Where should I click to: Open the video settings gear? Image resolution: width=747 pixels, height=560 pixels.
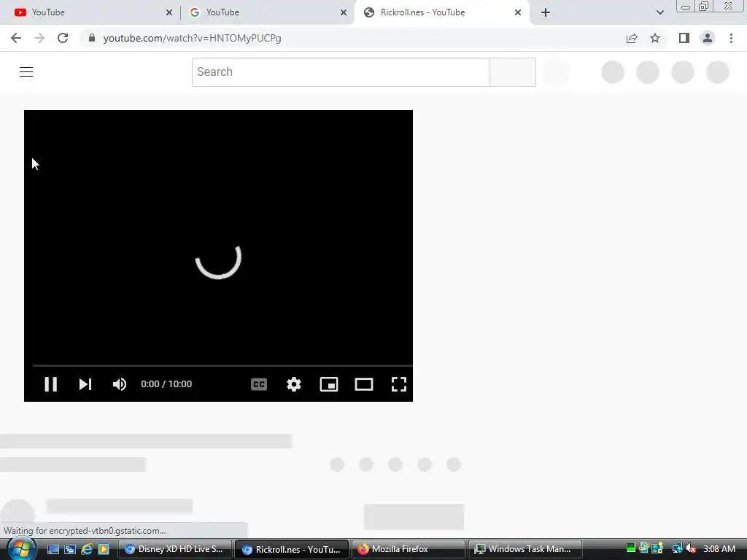click(x=294, y=384)
